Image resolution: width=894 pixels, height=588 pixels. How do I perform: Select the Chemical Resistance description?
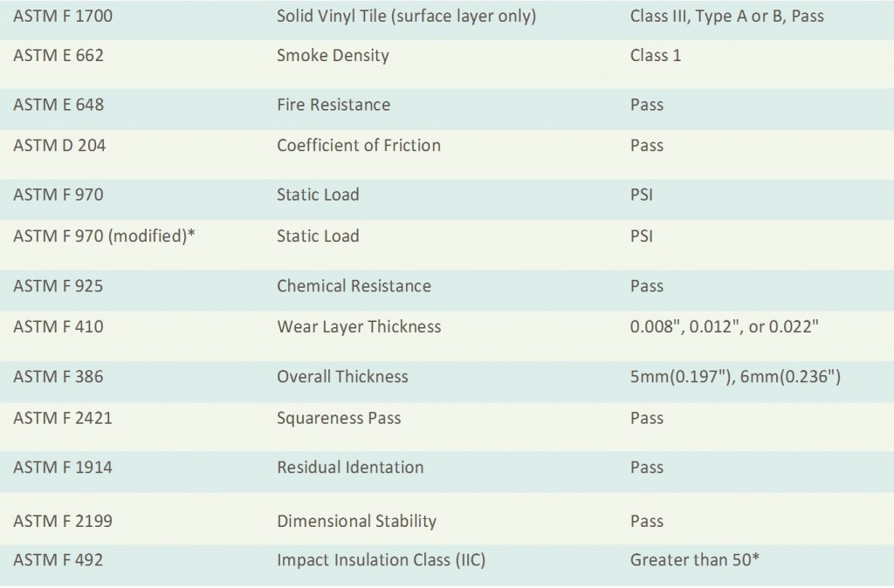[x=354, y=285]
